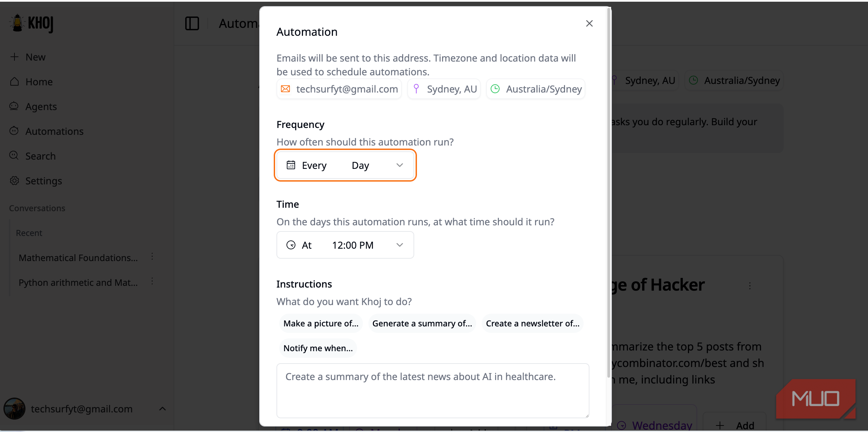Image resolution: width=868 pixels, height=432 pixels.
Task: Click the plus icon beside New
Action: 14,57
